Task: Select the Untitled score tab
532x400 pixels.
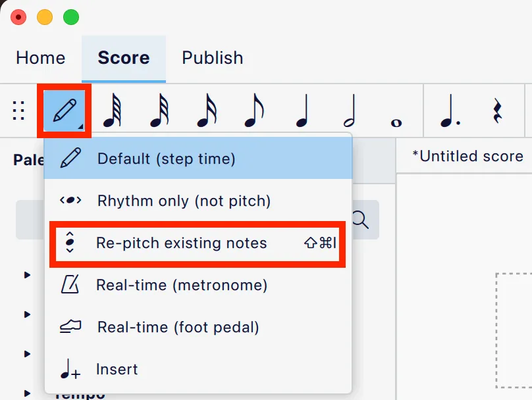Action: point(467,156)
